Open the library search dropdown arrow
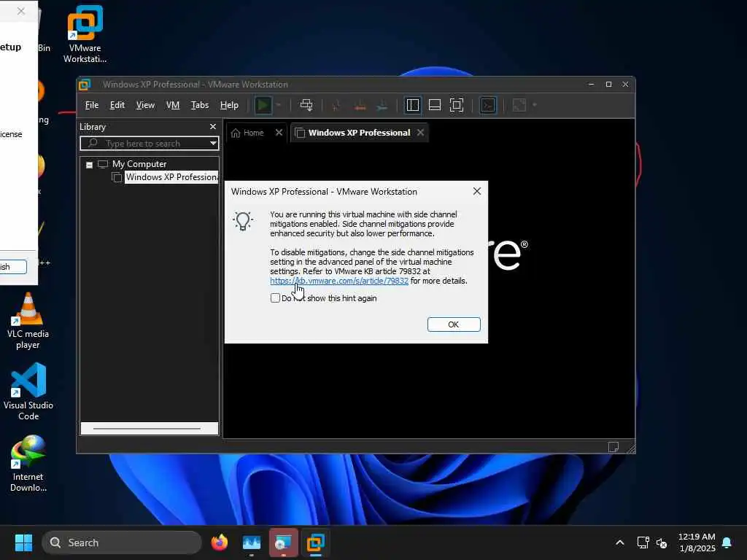 pyautogui.click(x=213, y=144)
